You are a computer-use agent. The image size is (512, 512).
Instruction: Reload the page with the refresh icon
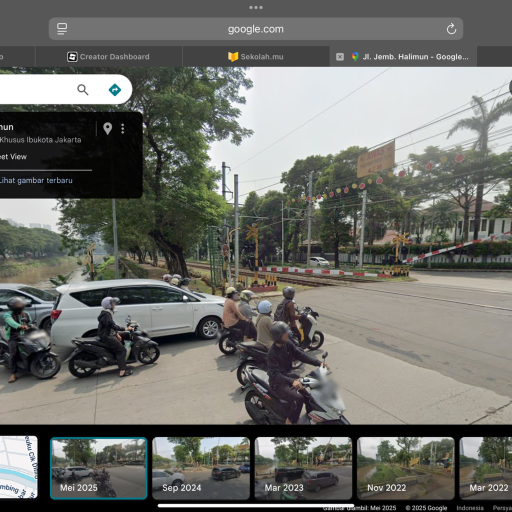tap(451, 29)
